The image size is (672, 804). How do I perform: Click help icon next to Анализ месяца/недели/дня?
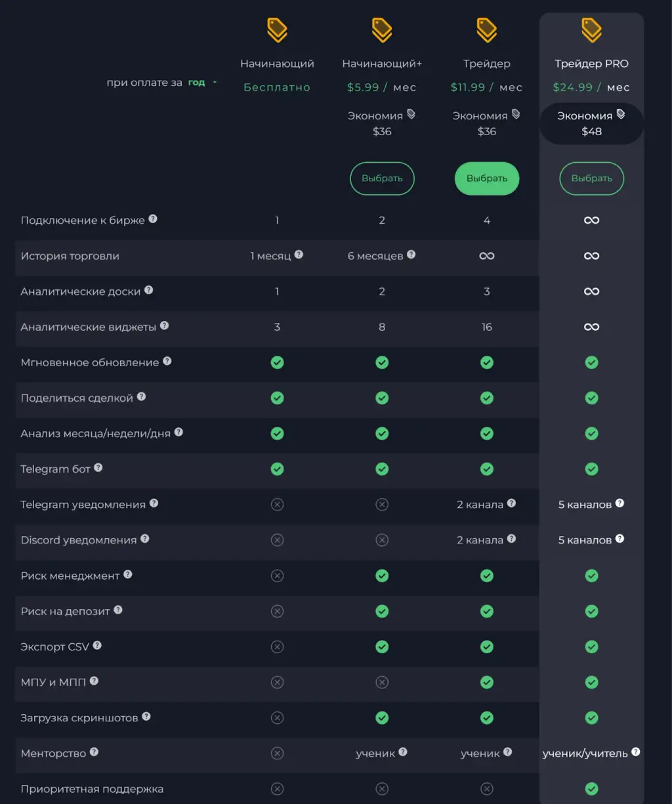tap(178, 433)
